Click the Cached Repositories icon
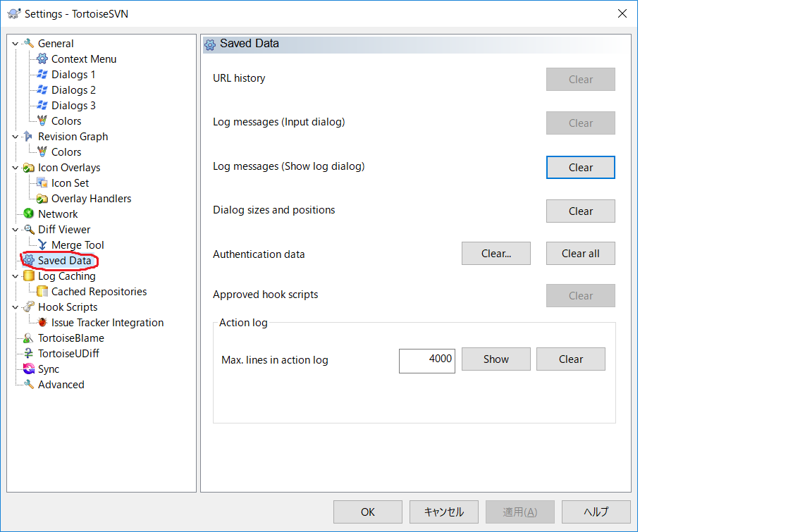 (42, 291)
